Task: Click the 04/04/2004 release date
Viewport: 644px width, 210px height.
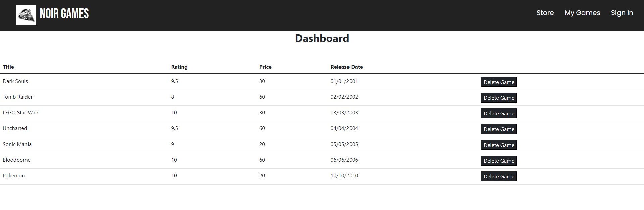Action: tap(344, 128)
